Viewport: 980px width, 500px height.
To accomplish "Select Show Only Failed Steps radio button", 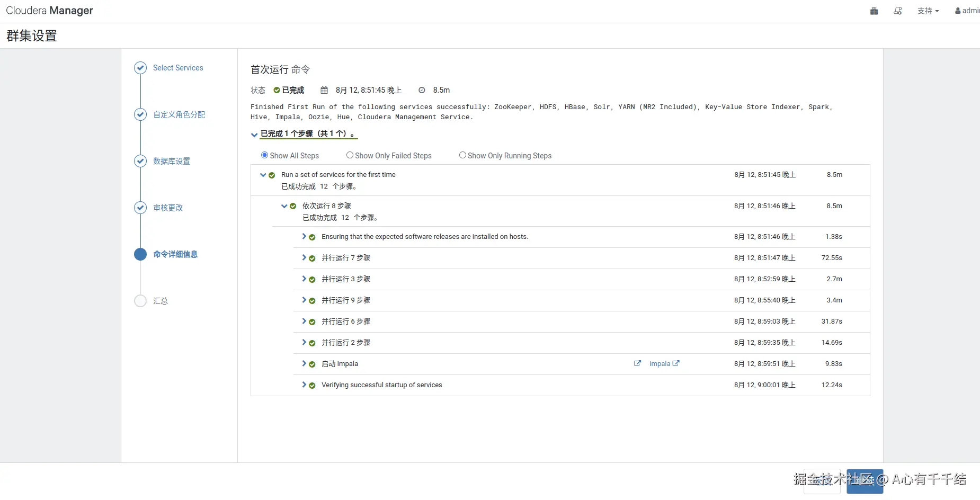I will (x=350, y=155).
